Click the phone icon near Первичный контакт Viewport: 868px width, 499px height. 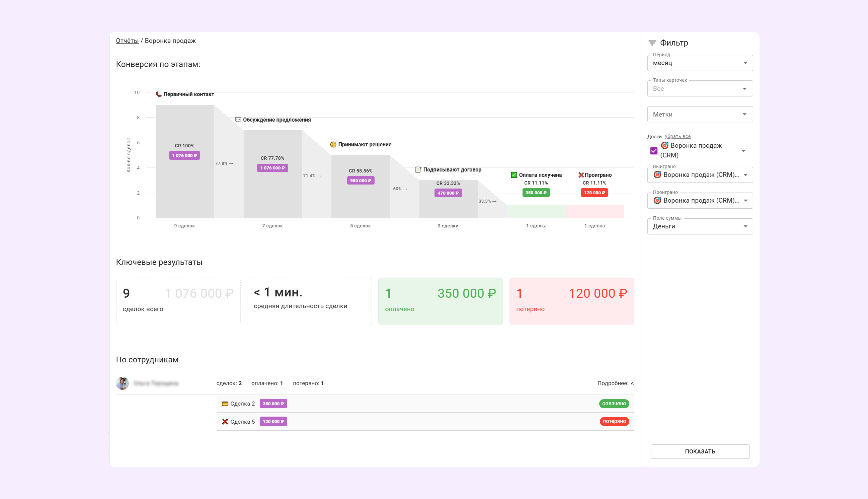159,94
